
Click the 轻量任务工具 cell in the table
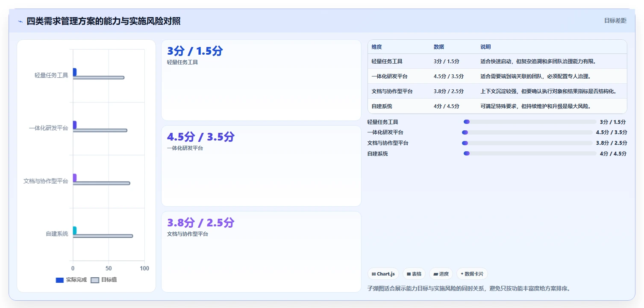387,62
